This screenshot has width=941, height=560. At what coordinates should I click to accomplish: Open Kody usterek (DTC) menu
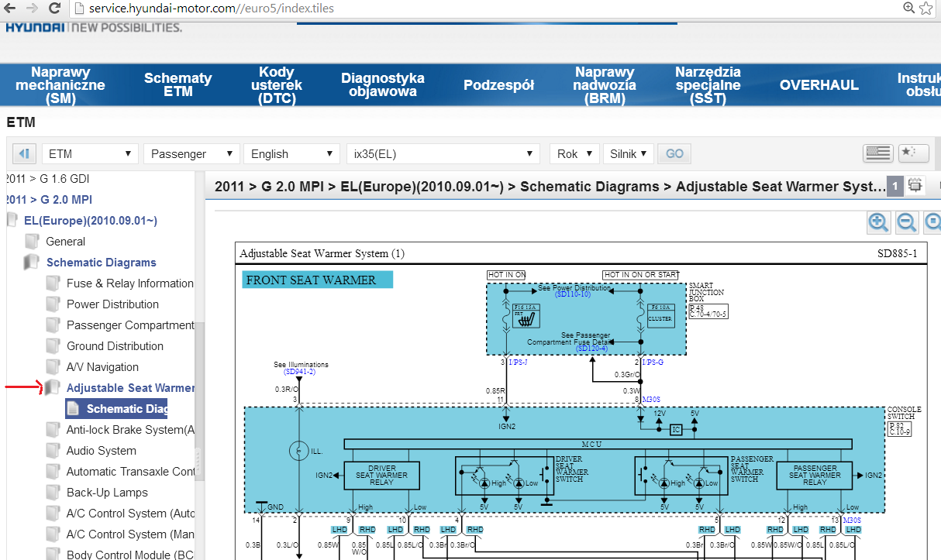(277, 84)
